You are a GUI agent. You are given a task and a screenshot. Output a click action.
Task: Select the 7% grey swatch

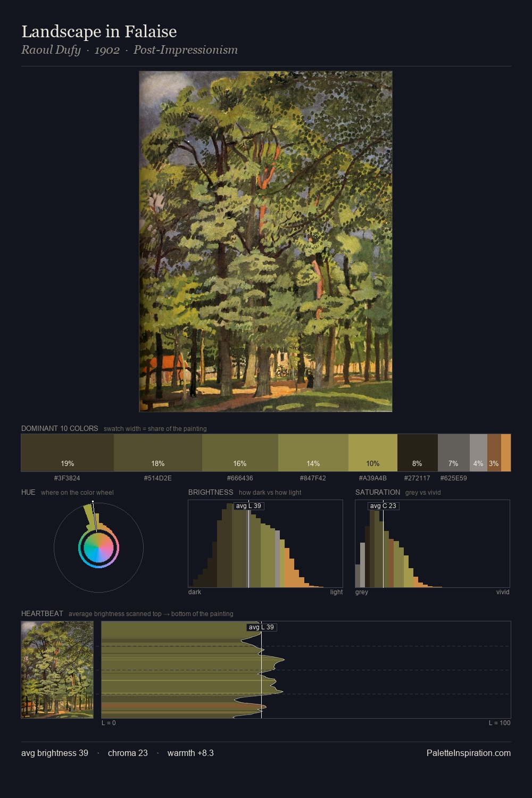pos(454,453)
